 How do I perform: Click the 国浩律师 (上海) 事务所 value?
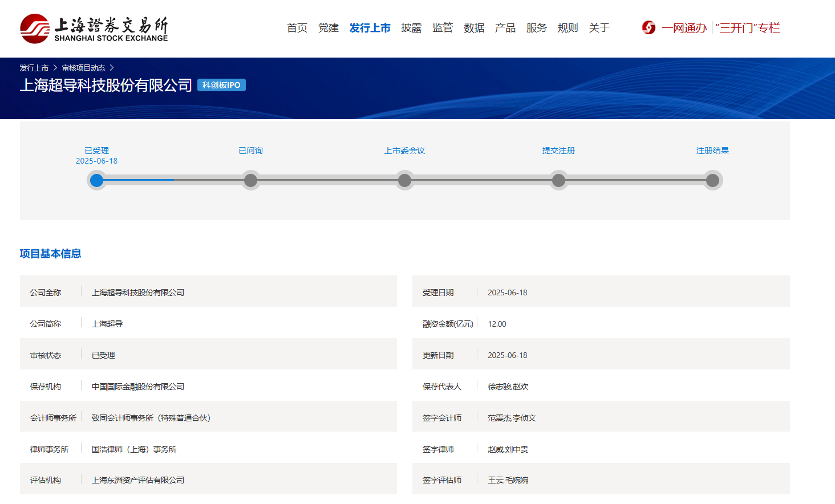134,449
